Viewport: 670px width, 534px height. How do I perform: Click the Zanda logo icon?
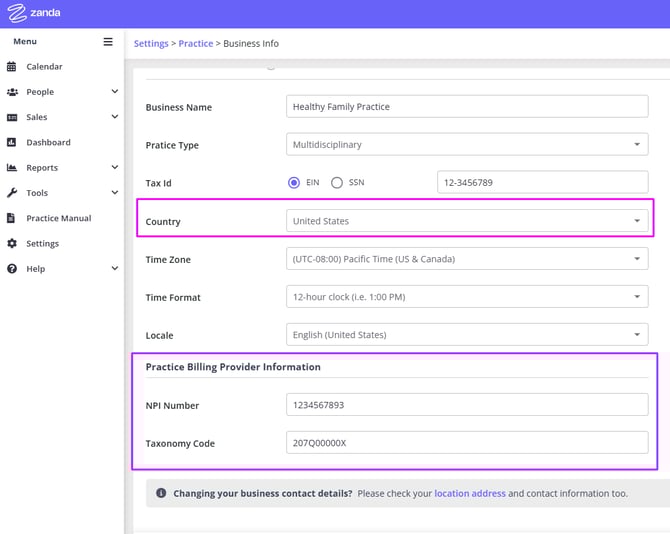(16, 14)
